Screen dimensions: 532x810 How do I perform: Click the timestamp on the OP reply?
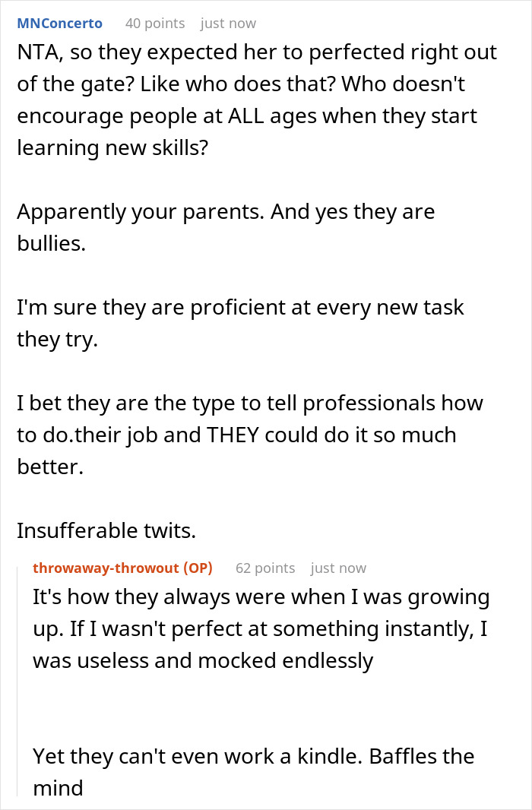338,568
